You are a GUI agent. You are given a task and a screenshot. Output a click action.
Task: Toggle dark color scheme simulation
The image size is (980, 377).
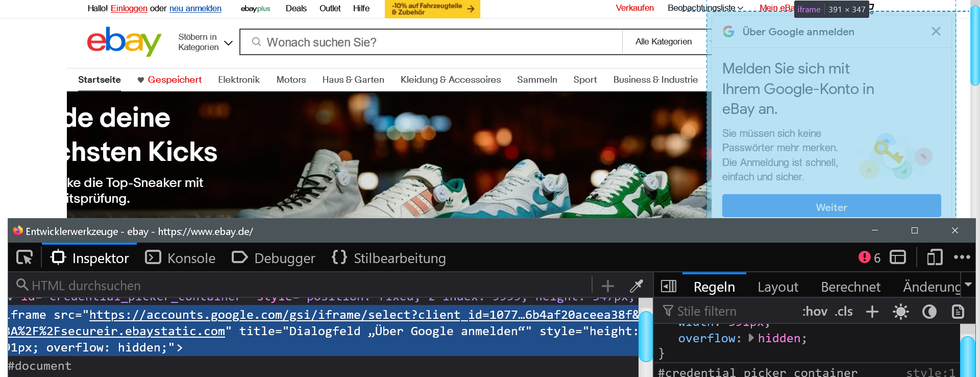929,312
